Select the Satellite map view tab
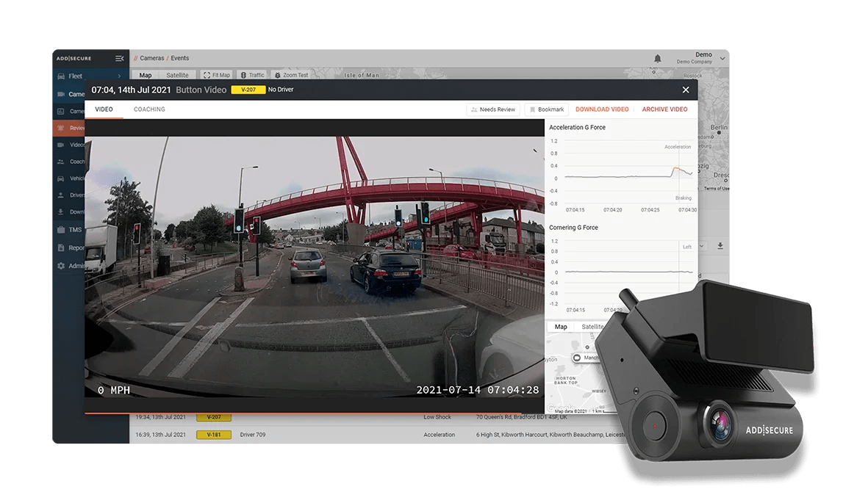868x503 pixels. [177, 74]
